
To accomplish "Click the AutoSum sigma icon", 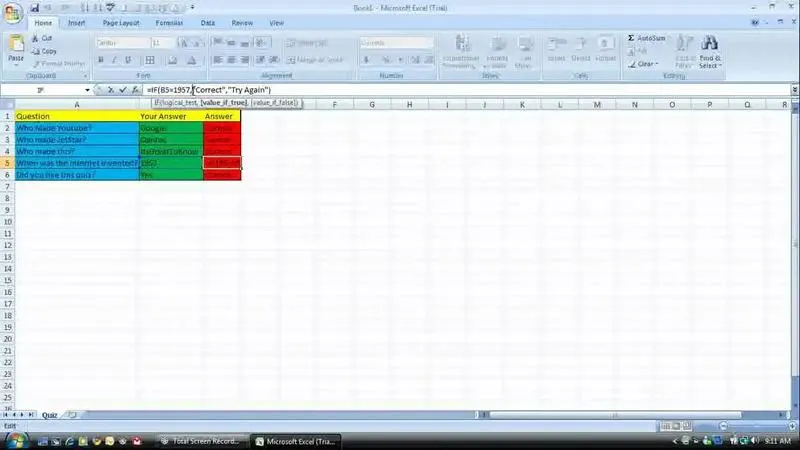I will 632,38.
